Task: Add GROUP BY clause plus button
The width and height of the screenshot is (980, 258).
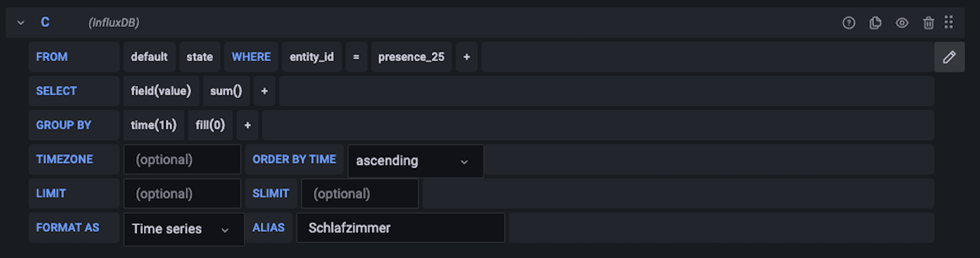Action: point(247,125)
